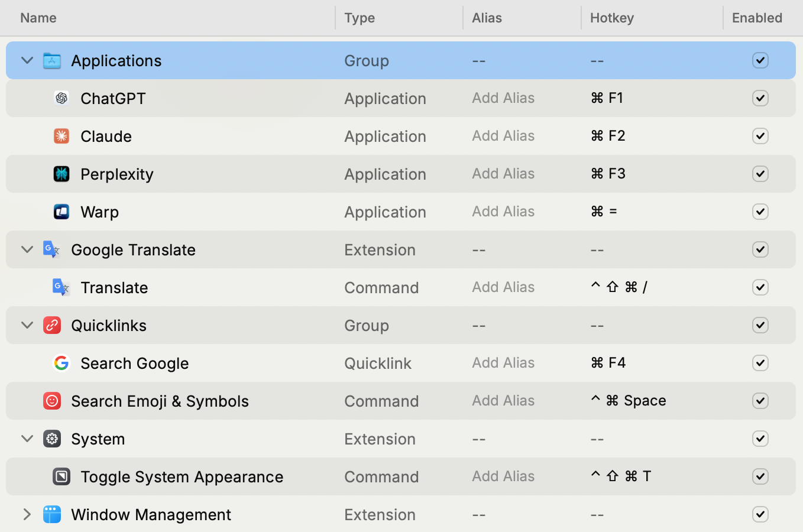The height and width of the screenshot is (532, 803).
Task: Add an alias for Claude
Action: coord(503,136)
